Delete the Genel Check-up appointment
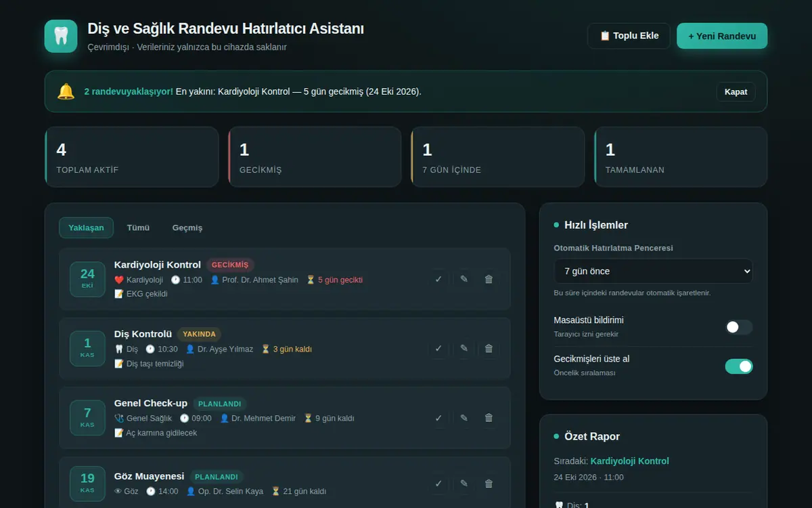The height and width of the screenshot is (508, 812). [x=489, y=418]
